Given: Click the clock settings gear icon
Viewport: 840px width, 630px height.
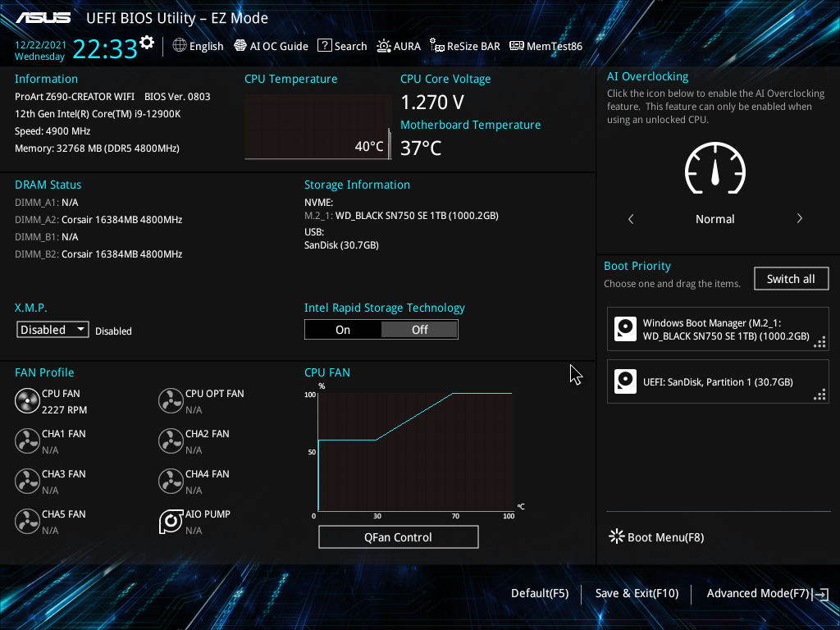Looking at the screenshot, I should click(147, 43).
